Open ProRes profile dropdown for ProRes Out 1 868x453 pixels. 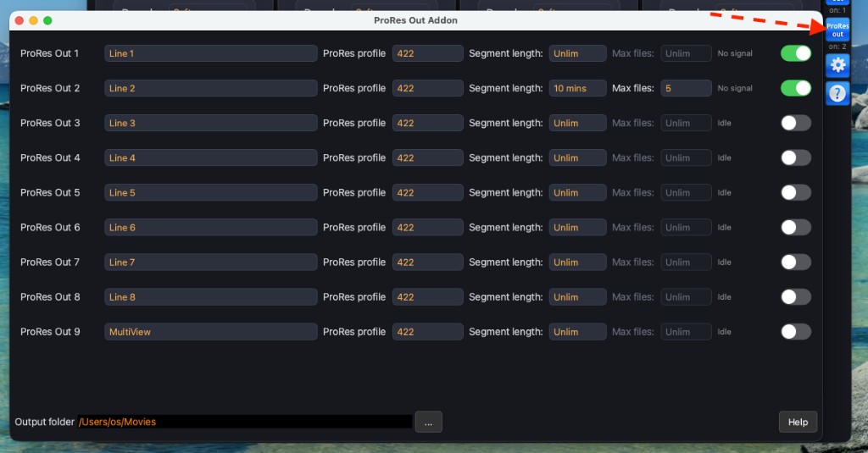(x=428, y=53)
